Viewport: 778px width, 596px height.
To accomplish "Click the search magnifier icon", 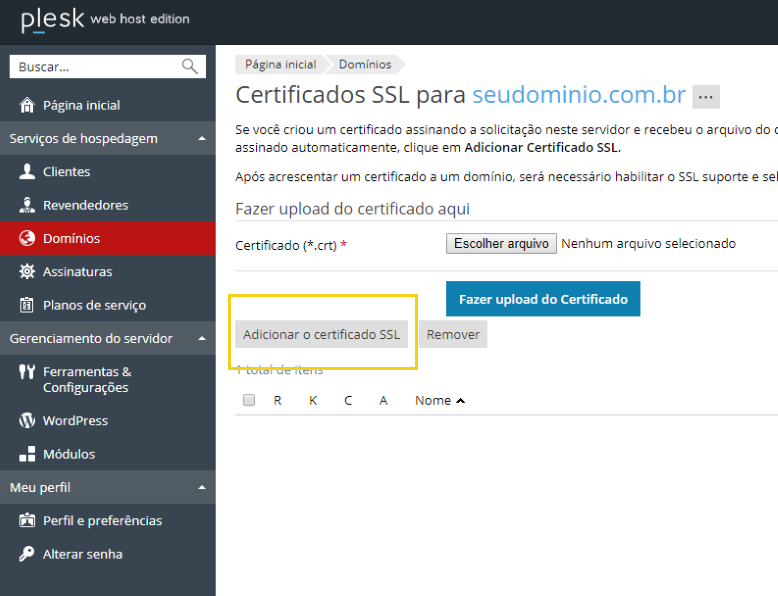I will coord(190,66).
